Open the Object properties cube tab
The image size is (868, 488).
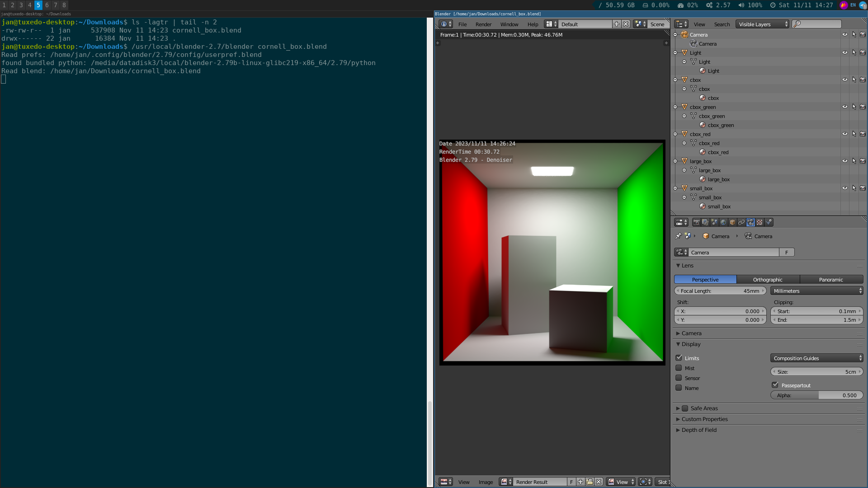732,222
